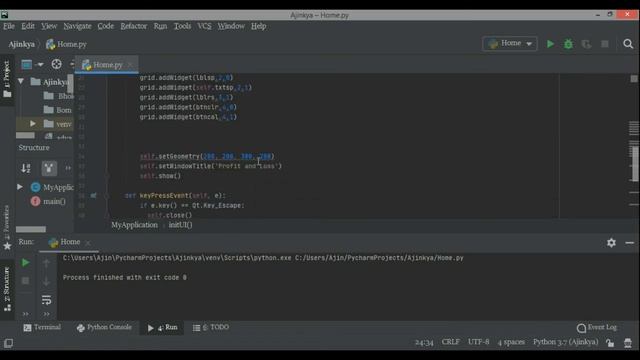Screen dimensions: 640x360
Task: Click the stop square in top toolbar
Action: tap(605, 44)
